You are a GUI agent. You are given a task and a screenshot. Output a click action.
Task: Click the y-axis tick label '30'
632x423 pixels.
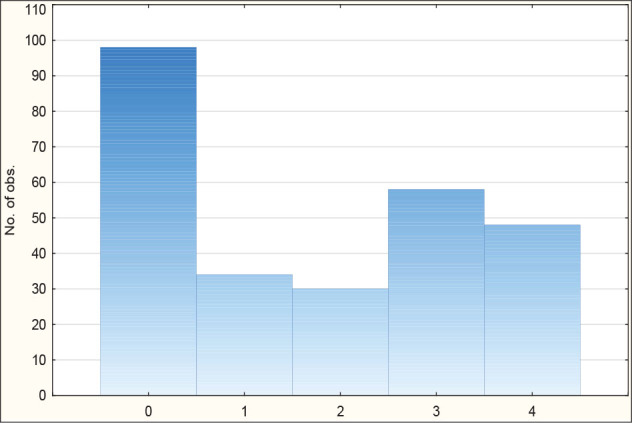[x=39, y=289]
